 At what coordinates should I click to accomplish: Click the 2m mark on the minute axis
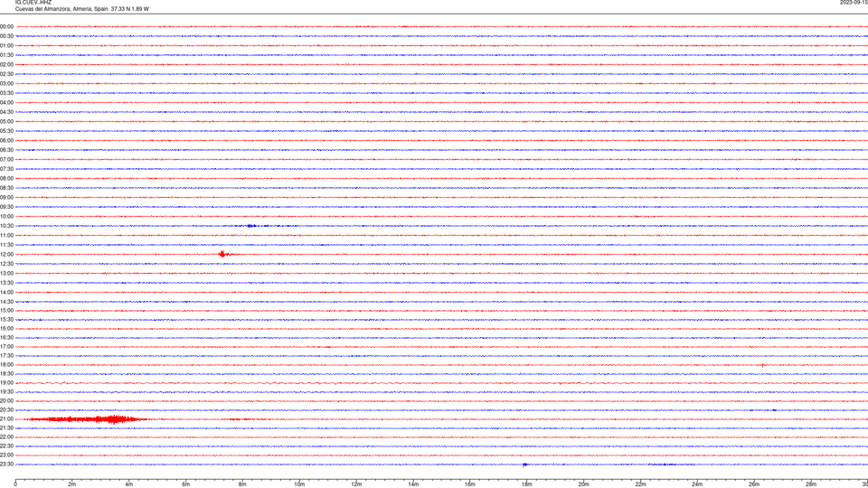[x=72, y=484]
